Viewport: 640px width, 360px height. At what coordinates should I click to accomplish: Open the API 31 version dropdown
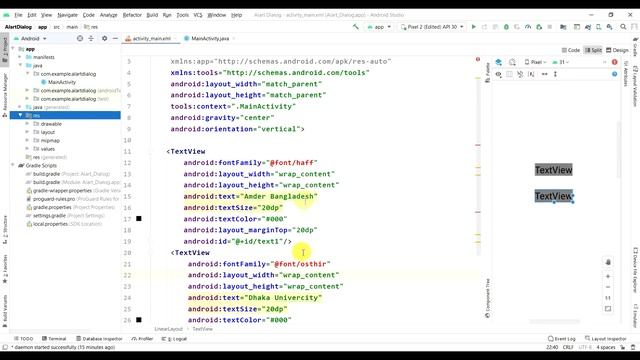point(561,62)
